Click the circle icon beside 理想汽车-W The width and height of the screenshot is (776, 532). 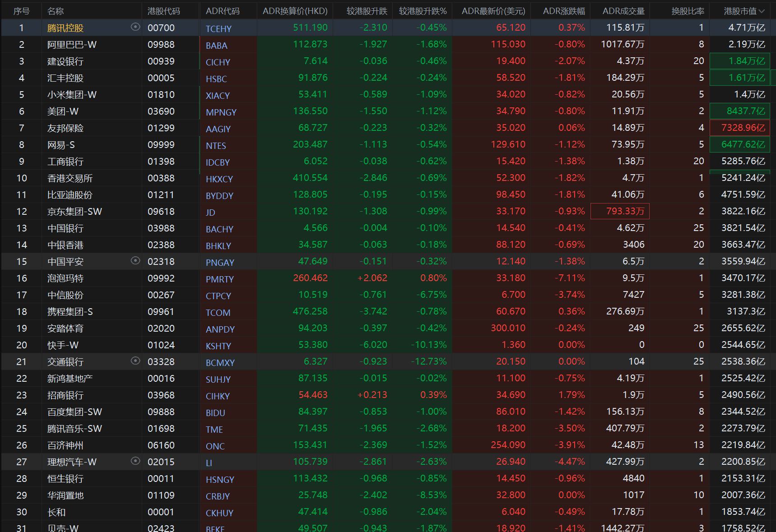135,461
